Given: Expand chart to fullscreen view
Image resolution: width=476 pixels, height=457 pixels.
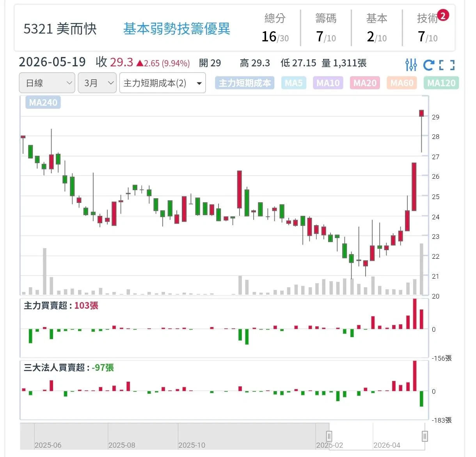Looking at the screenshot, I should tap(447, 65).
